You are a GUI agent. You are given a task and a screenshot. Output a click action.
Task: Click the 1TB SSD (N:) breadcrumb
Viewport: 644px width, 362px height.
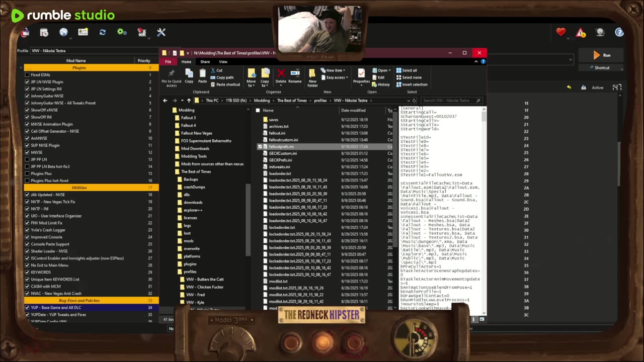click(x=236, y=101)
